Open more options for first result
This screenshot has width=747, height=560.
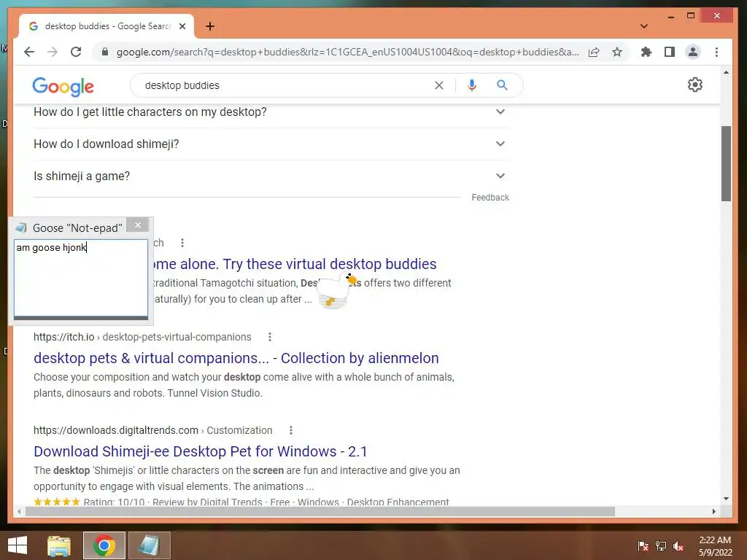tap(182, 243)
